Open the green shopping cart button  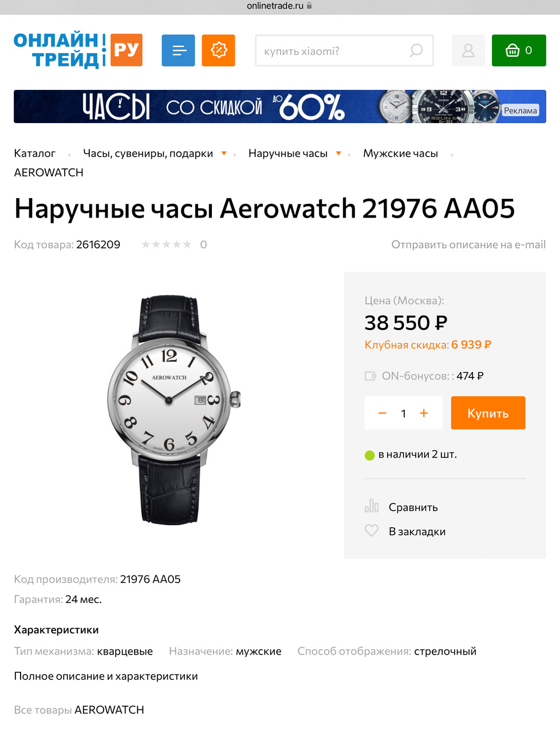[519, 50]
